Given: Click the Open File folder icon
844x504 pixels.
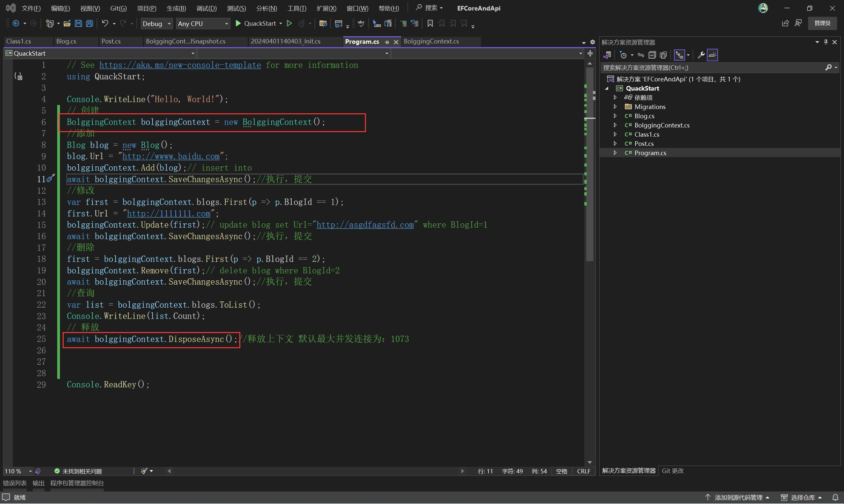Looking at the screenshot, I should pos(67,23).
